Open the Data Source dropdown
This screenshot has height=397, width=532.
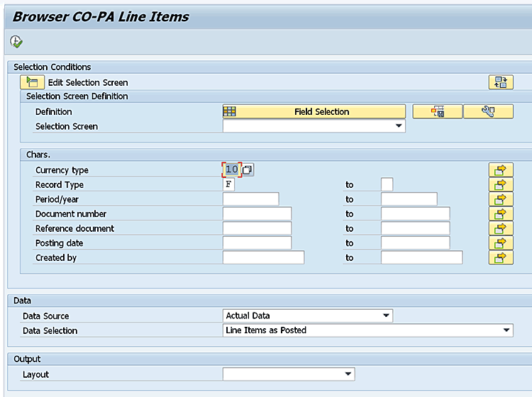pos(386,315)
